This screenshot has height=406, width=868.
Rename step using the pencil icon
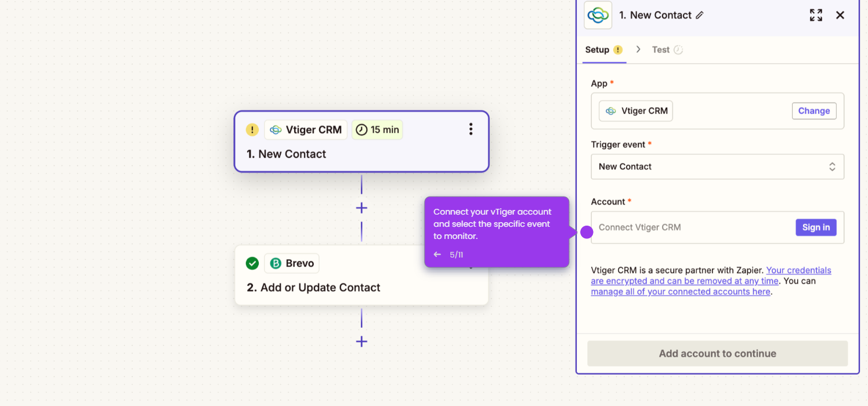pyautogui.click(x=700, y=16)
